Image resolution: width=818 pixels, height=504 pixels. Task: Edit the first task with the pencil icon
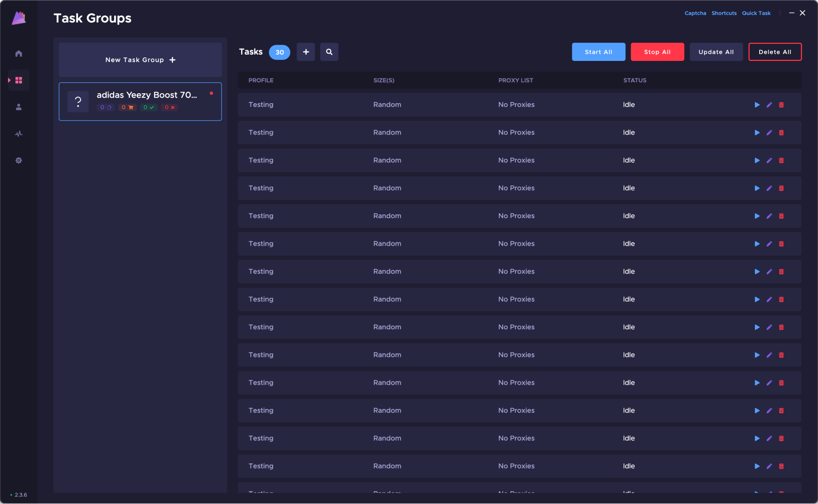tap(769, 105)
